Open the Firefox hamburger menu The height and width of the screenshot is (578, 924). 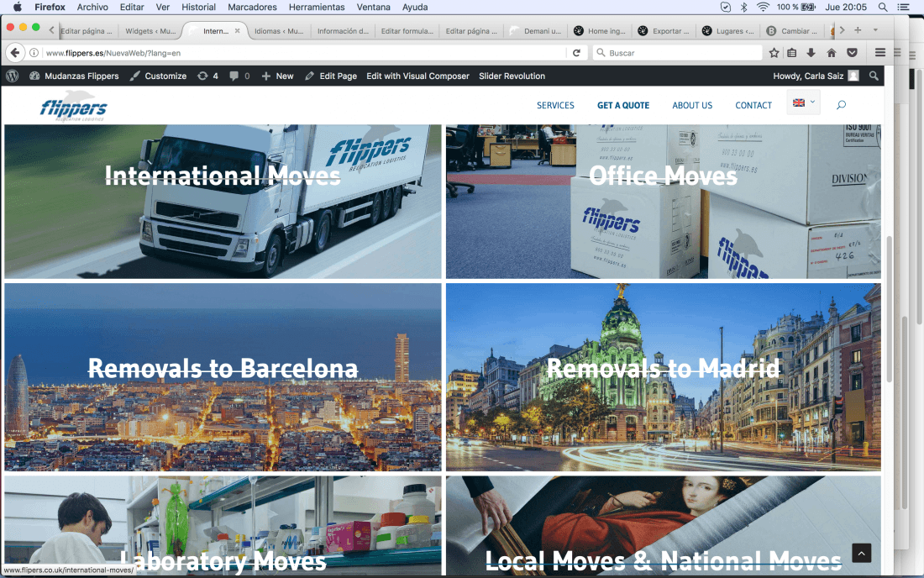(x=879, y=52)
